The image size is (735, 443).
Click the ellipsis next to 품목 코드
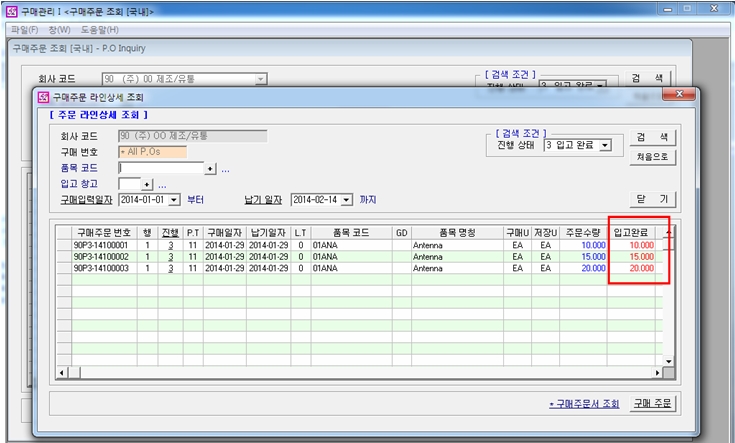pyautogui.click(x=225, y=170)
